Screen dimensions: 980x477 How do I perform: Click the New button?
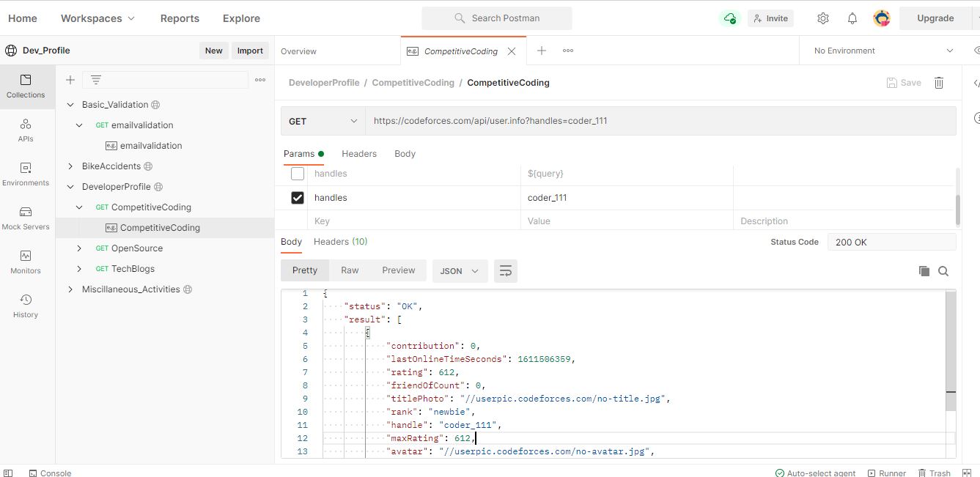214,51
